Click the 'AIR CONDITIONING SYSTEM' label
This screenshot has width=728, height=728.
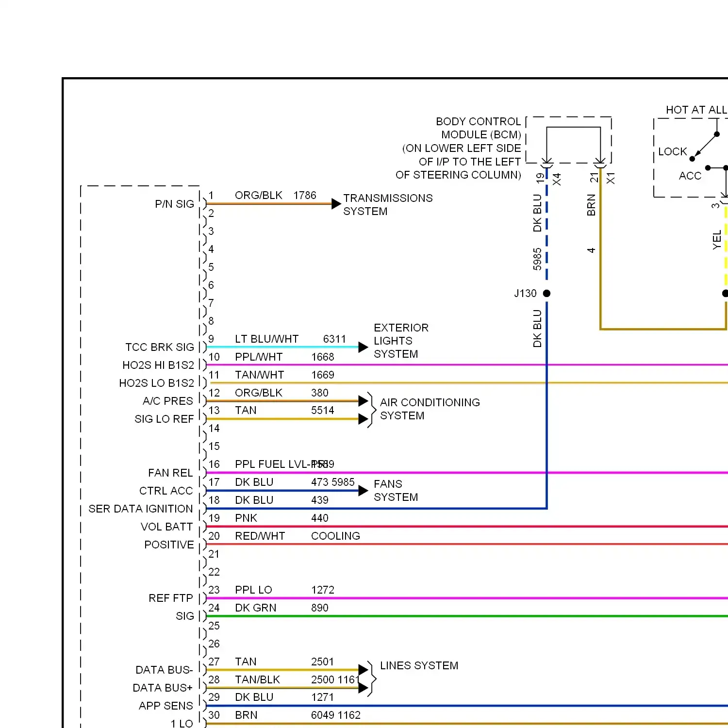[x=430, y=409]
